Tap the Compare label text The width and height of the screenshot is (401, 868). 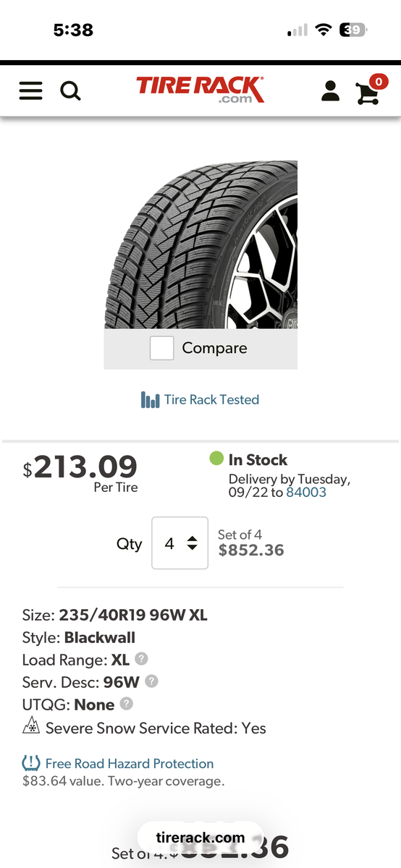(214, 348)
